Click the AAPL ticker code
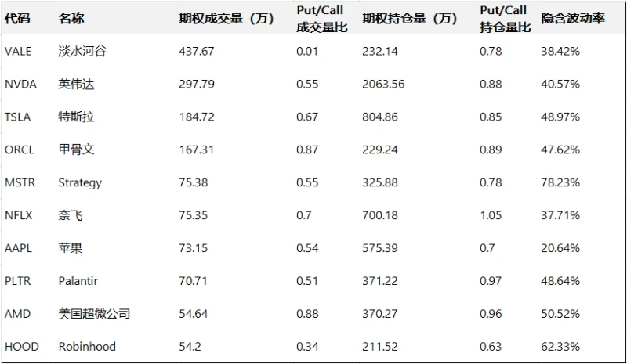Viewport: 627px width, 364px height. point(18,248)
